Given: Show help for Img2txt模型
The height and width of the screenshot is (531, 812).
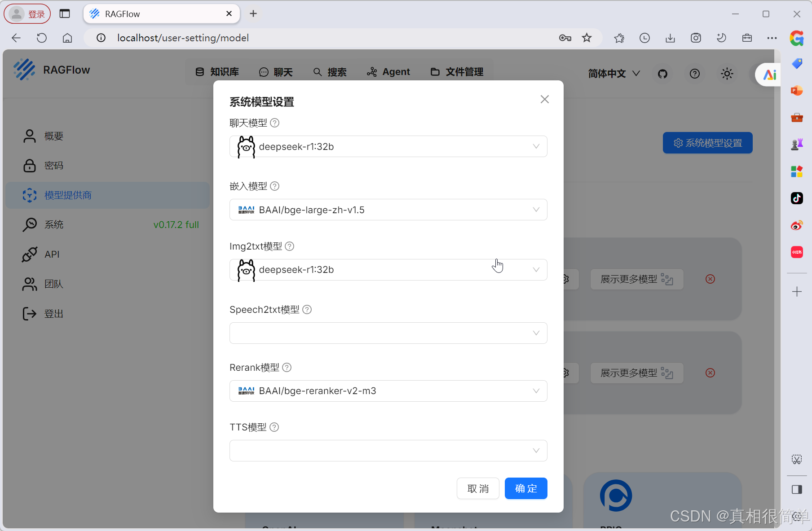Looking at the screenshot, I should click(290, 246).
